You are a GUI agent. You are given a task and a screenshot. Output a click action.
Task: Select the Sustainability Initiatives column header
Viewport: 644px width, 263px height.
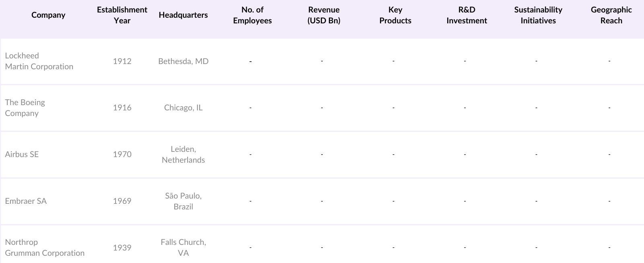(x=538, y=15)
